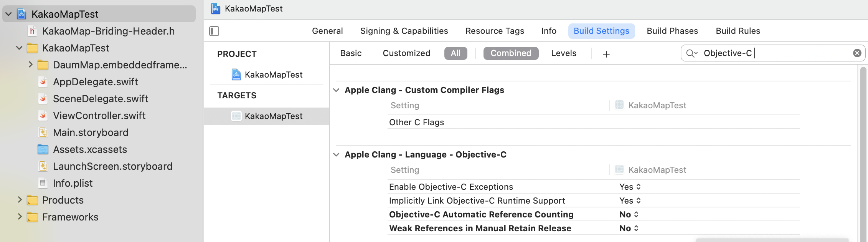Image resolution: width=868 pixels, height=242 pixels.
Task: Collapse the KakaoMapTest group folder
Action: click(19, 48)
